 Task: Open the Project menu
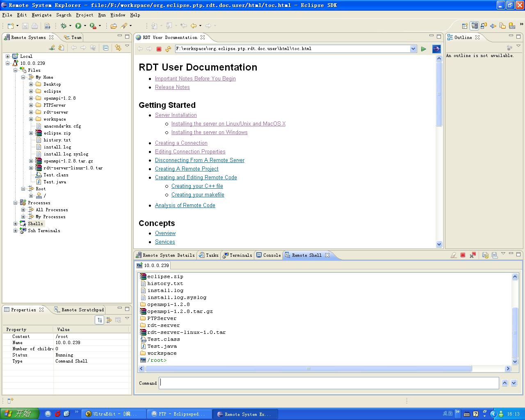coord(84,15)
